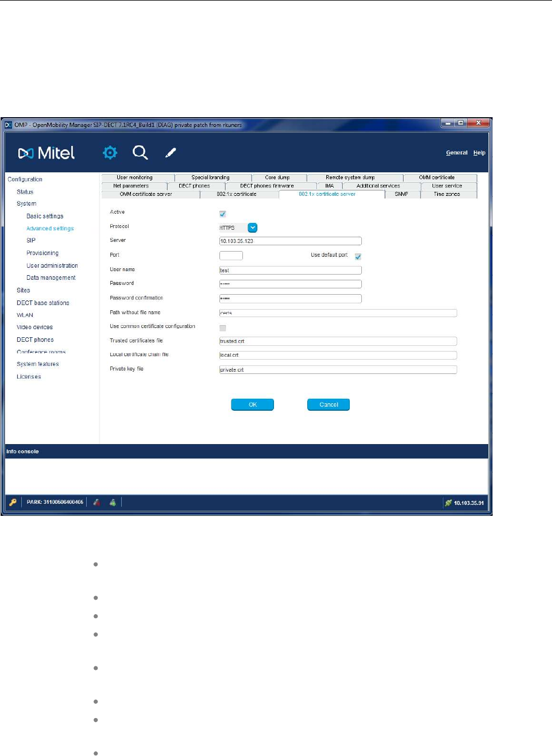Switch to OMM certificate tab
The image size is (552, 756).
pyautogui.click(x=440, y=178)
